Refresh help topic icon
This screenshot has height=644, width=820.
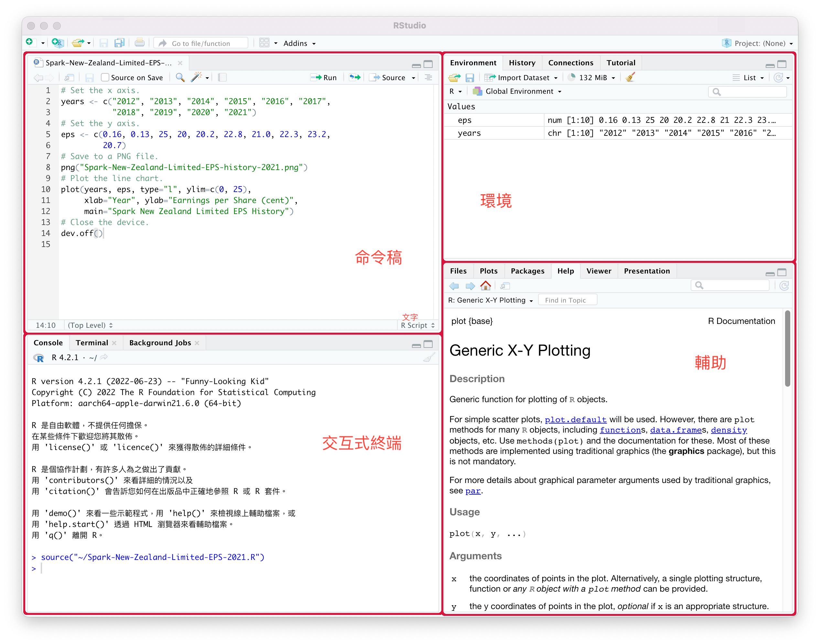784,286
